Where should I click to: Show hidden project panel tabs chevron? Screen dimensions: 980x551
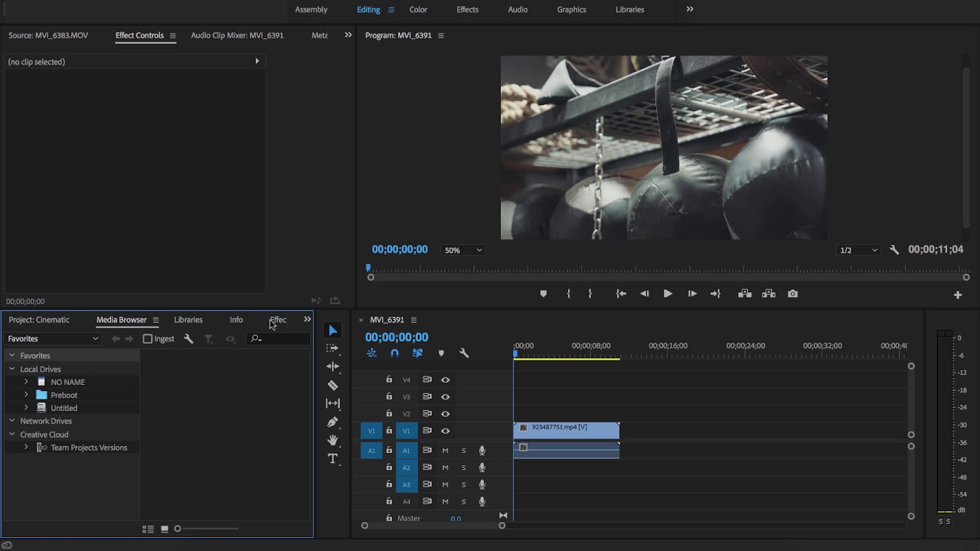pos(307,319)
